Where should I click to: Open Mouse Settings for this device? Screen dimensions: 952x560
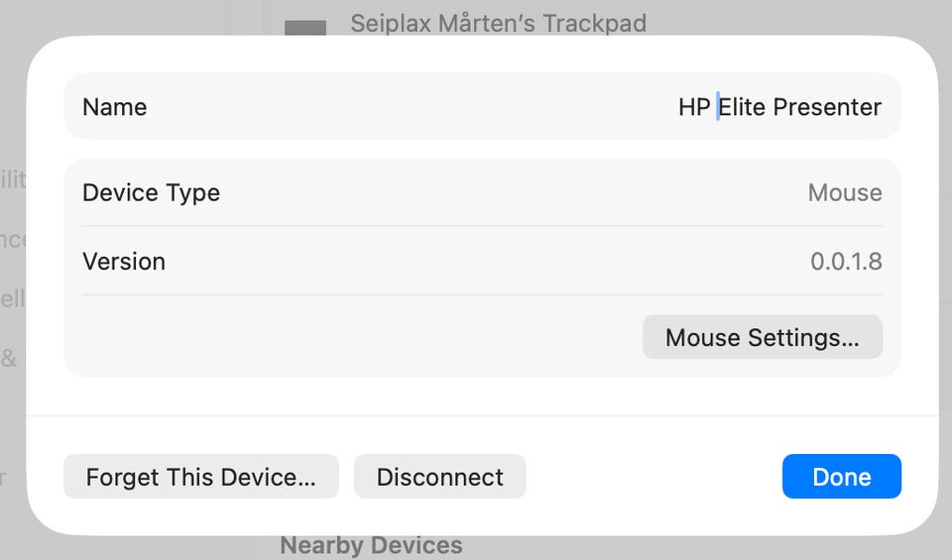coord(762,338)
